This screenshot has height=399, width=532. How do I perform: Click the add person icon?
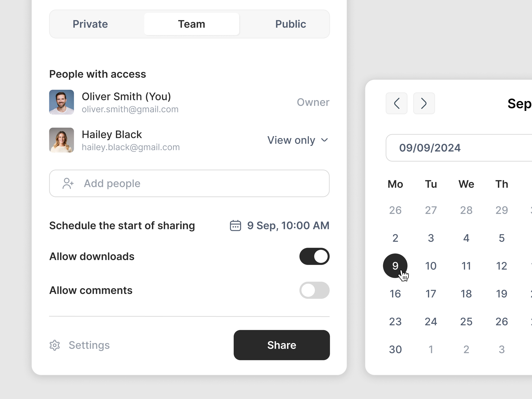pos(68,184)
